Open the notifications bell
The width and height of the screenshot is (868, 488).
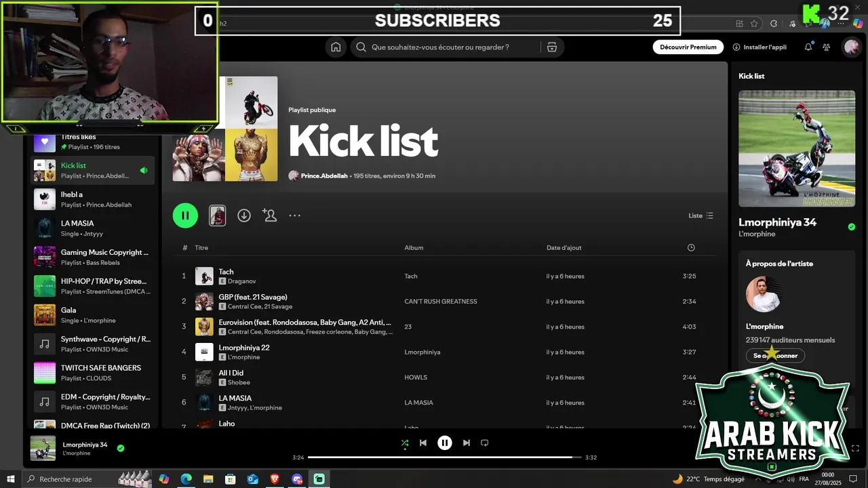pyautogui.click(x=808, y=47)
